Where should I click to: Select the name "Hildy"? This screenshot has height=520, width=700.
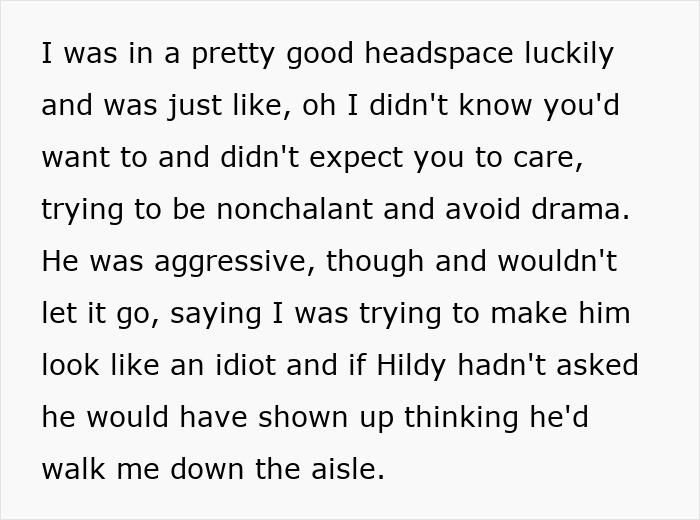coord(411,366)
